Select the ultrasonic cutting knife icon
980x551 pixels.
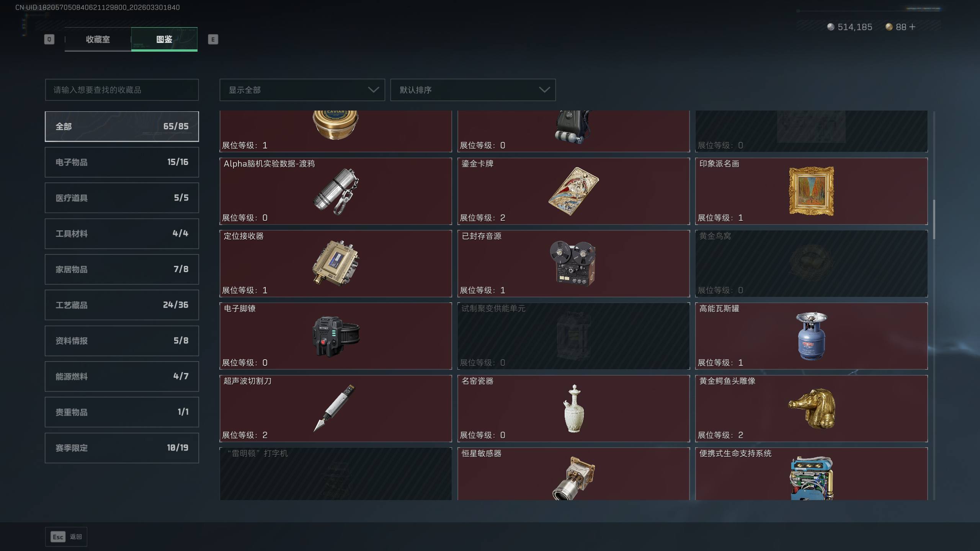(335, 408)
